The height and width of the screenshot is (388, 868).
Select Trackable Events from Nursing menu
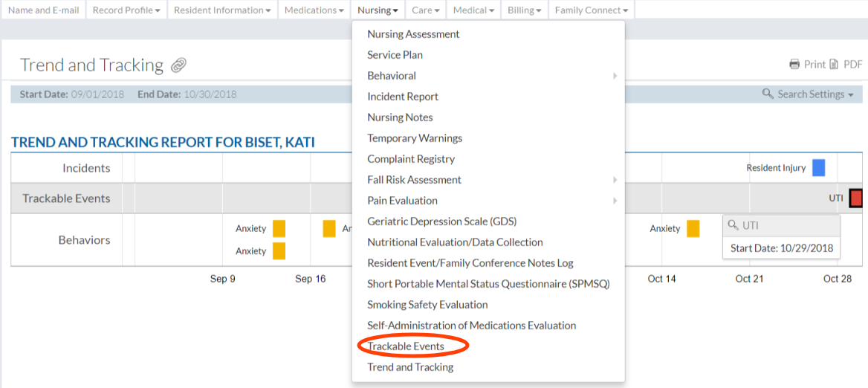(406, 346)
